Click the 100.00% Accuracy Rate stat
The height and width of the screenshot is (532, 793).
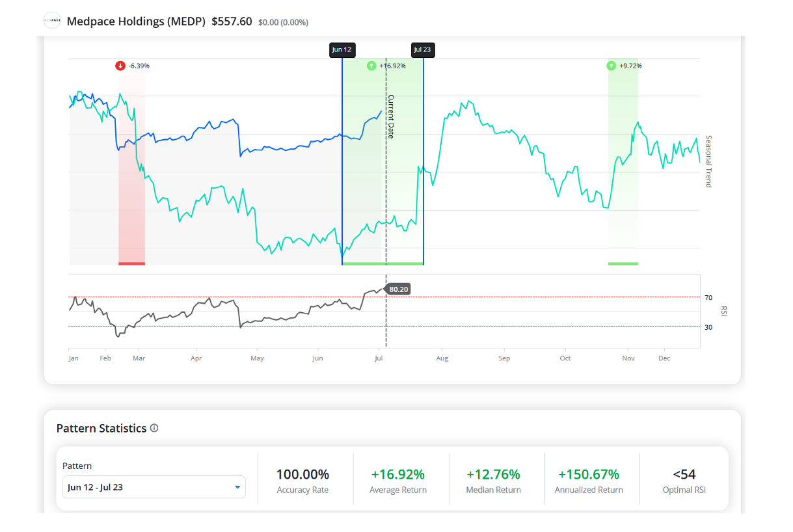pyautogui.click(x=302, y=481)
